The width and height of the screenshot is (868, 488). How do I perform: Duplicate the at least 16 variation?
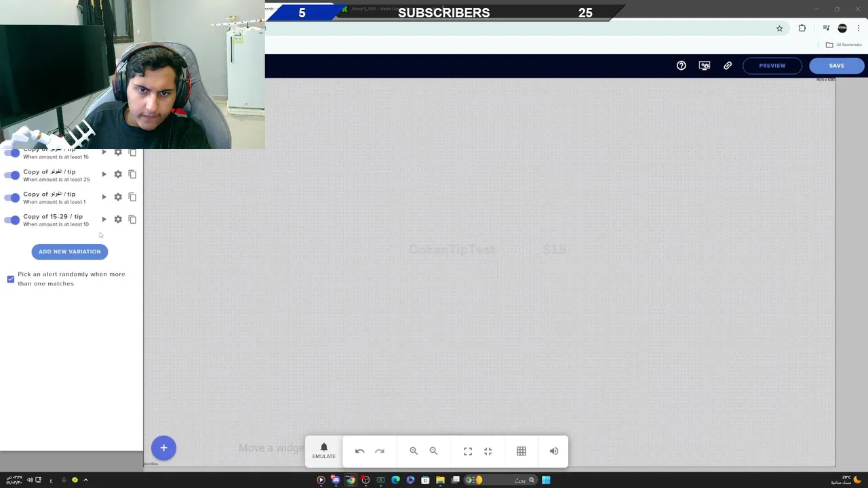tap(132, 152)
